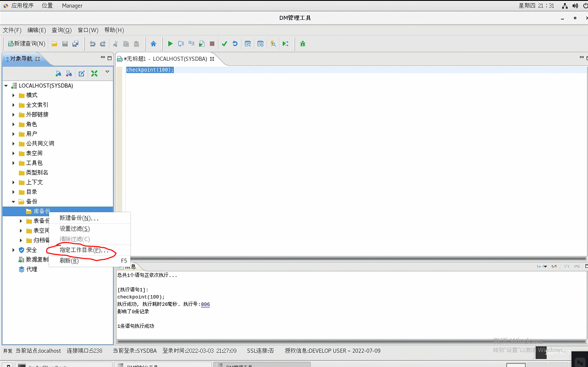Click the yellow Open file folder icon
588x367 pixels.
click(55, 44)
